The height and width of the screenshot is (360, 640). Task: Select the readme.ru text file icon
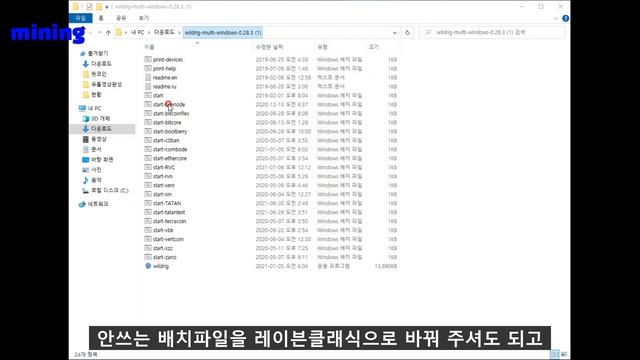tap(148, 86)
